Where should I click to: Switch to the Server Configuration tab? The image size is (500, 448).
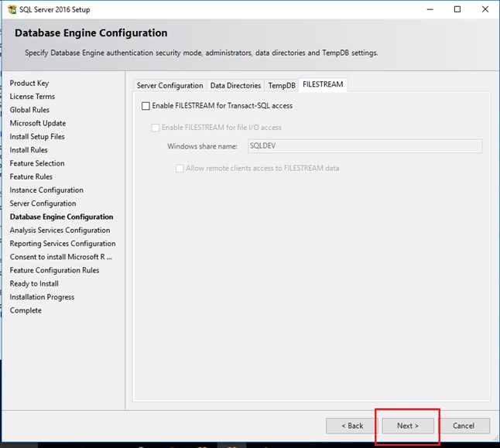tap(170, 85)
